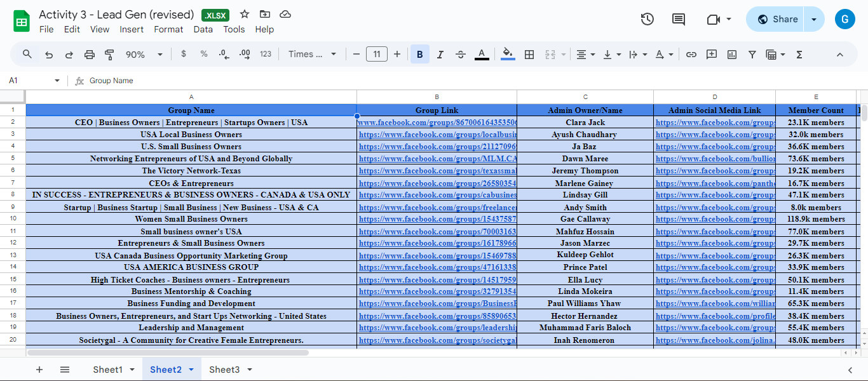Create a filter

coord(752,55)
